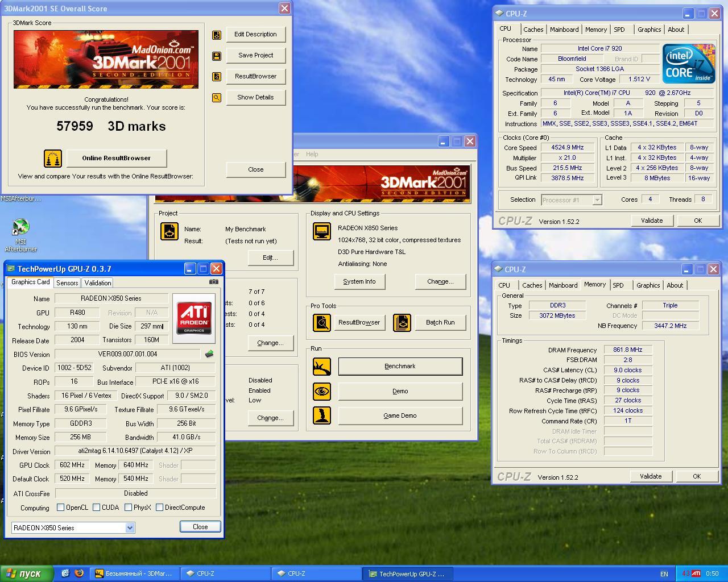
Task: Click OK in lower CPU-Z window
Action: pyautogui.click(x=697, y=476)
